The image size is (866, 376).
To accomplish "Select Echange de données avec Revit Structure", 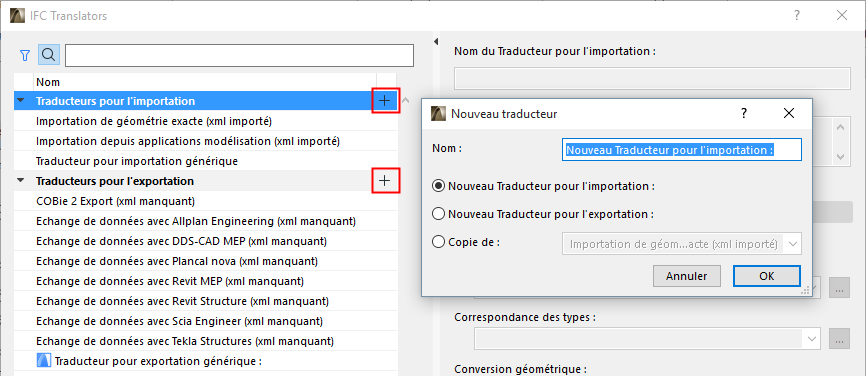I will (205, 301).
